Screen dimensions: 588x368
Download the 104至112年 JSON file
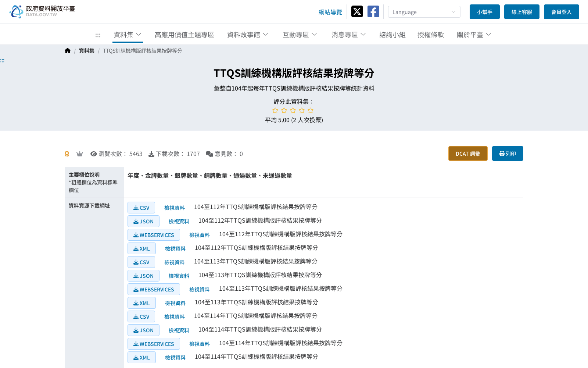tap(143, 221)
